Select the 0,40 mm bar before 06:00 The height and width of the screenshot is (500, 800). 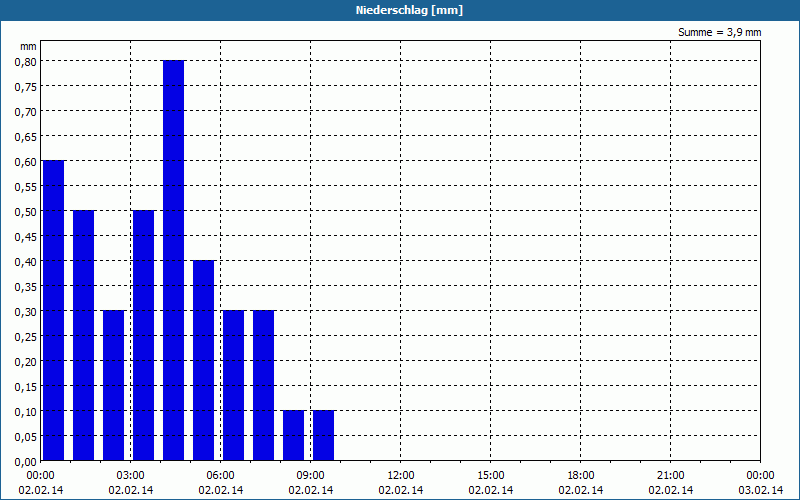point(204,361)
